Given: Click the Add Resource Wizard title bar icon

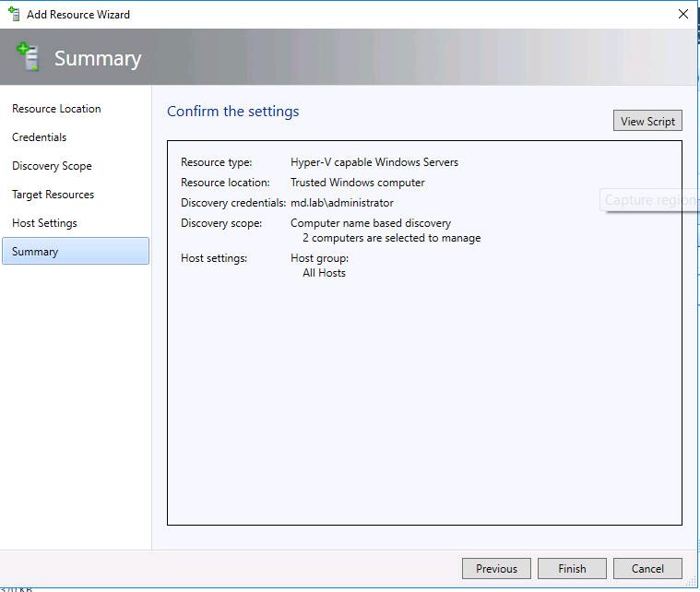Looking at the screenshot, I should click(13, 15).
